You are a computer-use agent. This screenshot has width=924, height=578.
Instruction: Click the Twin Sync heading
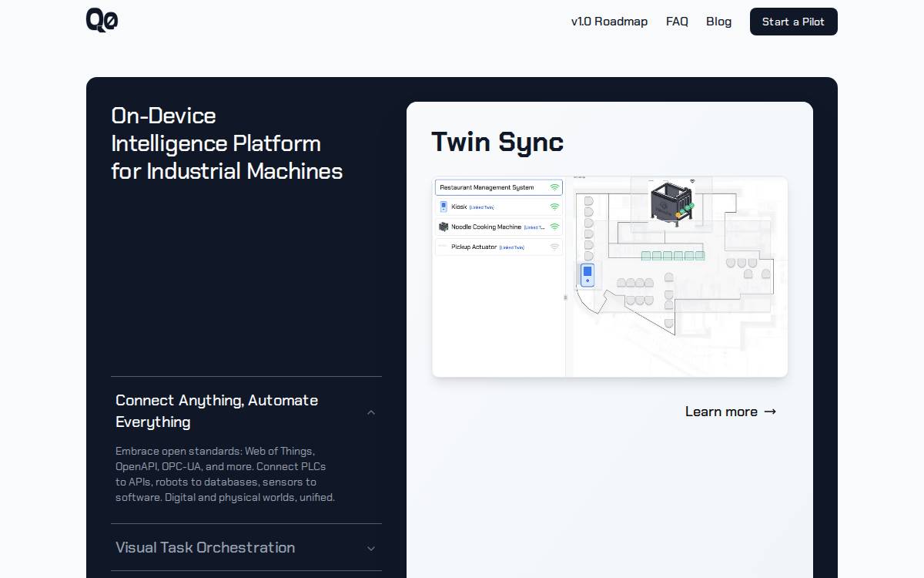497,143
